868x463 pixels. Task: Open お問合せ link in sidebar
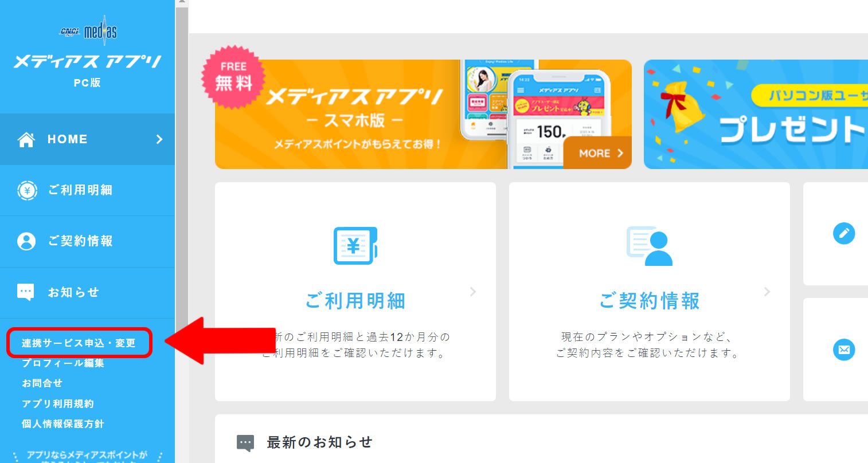(42, 383)
